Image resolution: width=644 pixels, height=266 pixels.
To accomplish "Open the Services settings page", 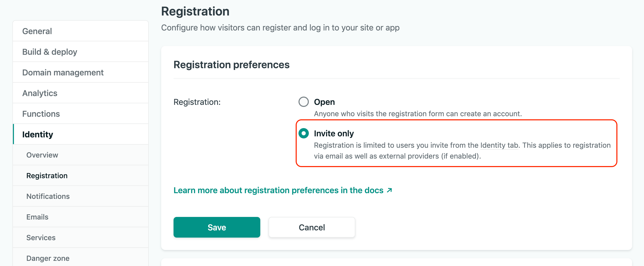I will tap(41, 237).
